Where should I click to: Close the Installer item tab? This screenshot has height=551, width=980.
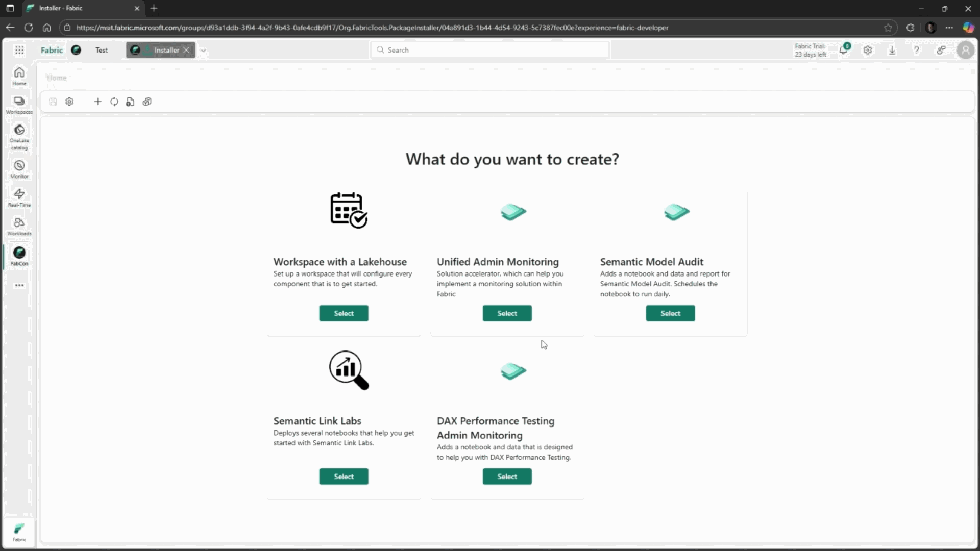(x=186, y=50)
